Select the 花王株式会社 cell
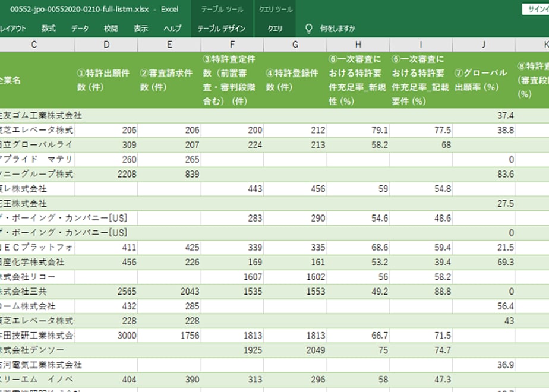Screen dimensions: 549x392 (37, 204)
